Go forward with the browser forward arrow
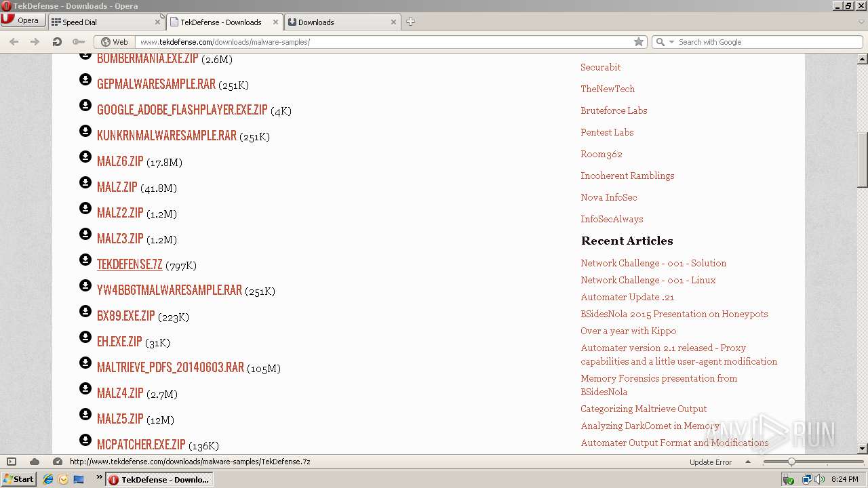Screen dimensions: 868x488 coord(35,41)
